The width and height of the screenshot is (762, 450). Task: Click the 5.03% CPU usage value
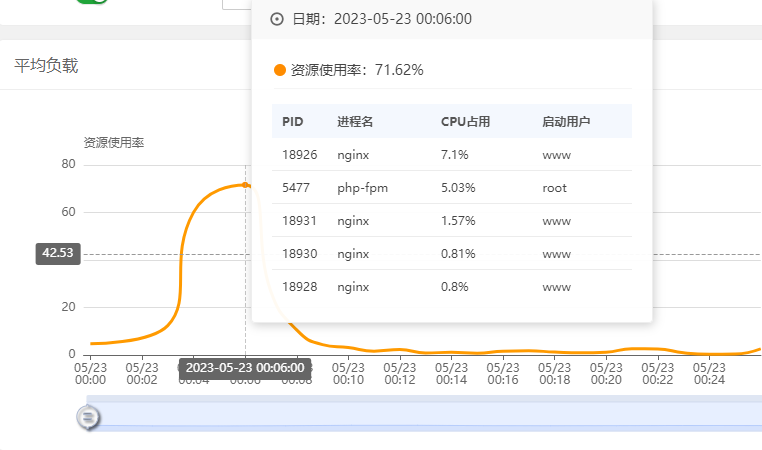(x=458, y=188)
